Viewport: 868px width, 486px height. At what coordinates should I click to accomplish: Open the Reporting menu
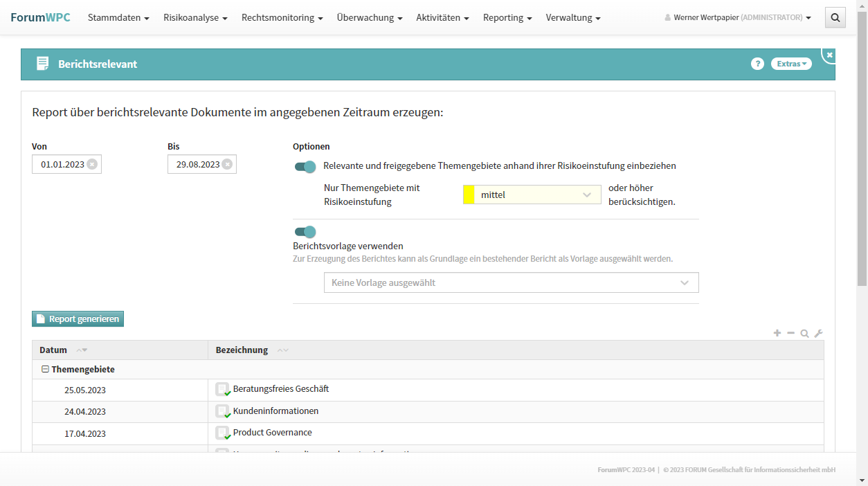click(x=507, y=17)
